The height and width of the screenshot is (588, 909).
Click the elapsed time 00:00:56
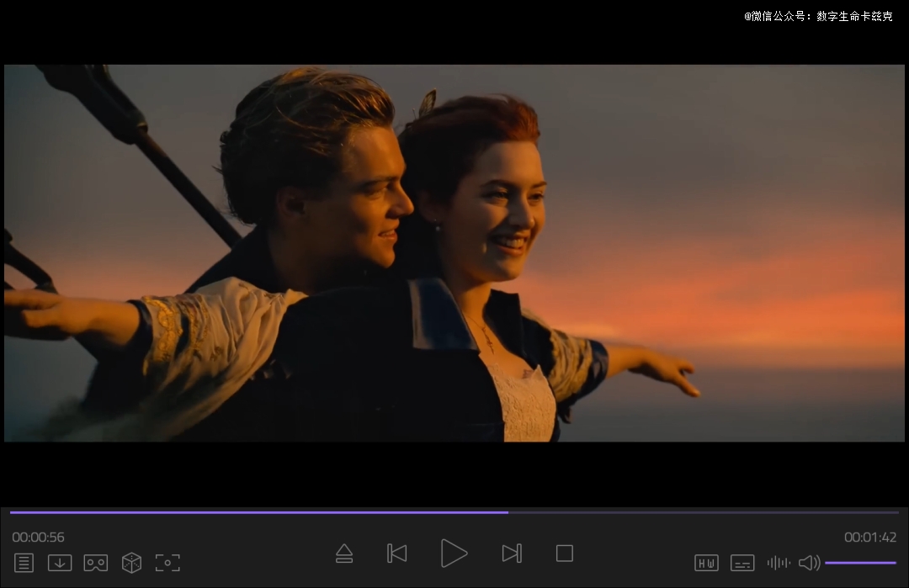tap(38, 538)
